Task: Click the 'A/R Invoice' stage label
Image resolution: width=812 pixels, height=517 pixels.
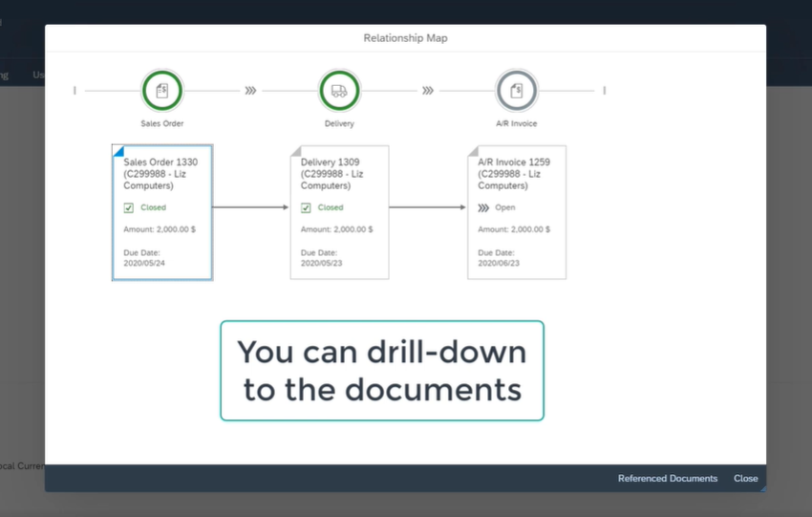Action: coord(516,123)
